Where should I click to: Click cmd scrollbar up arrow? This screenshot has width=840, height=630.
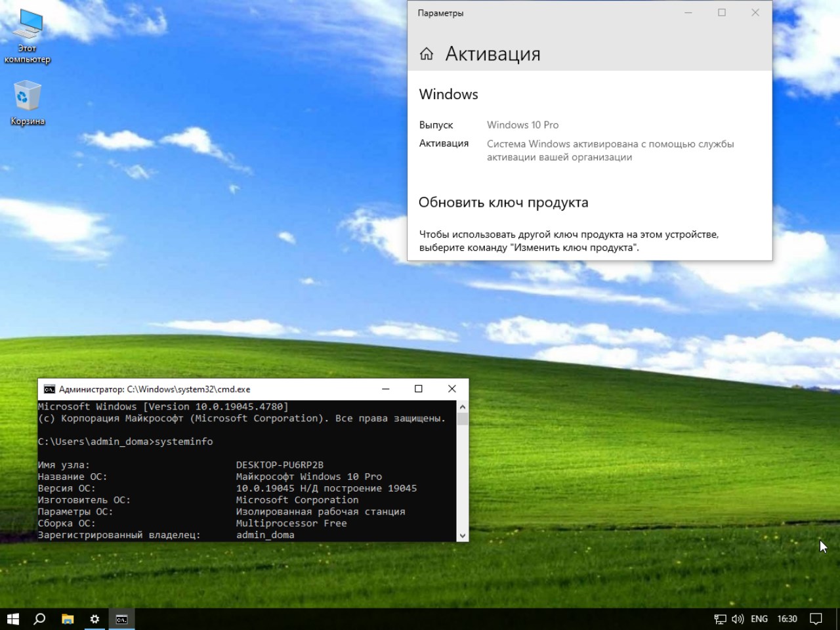click(x=463, y=406)
